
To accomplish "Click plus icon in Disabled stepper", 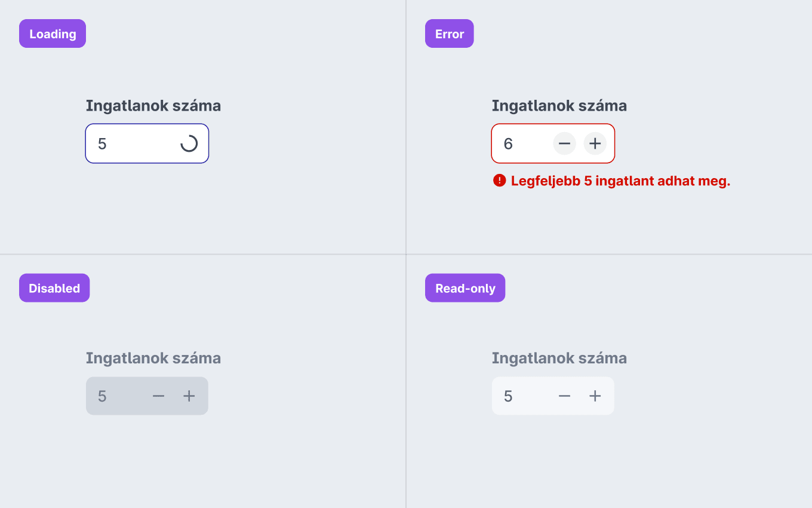I will [x=189, y=396].
